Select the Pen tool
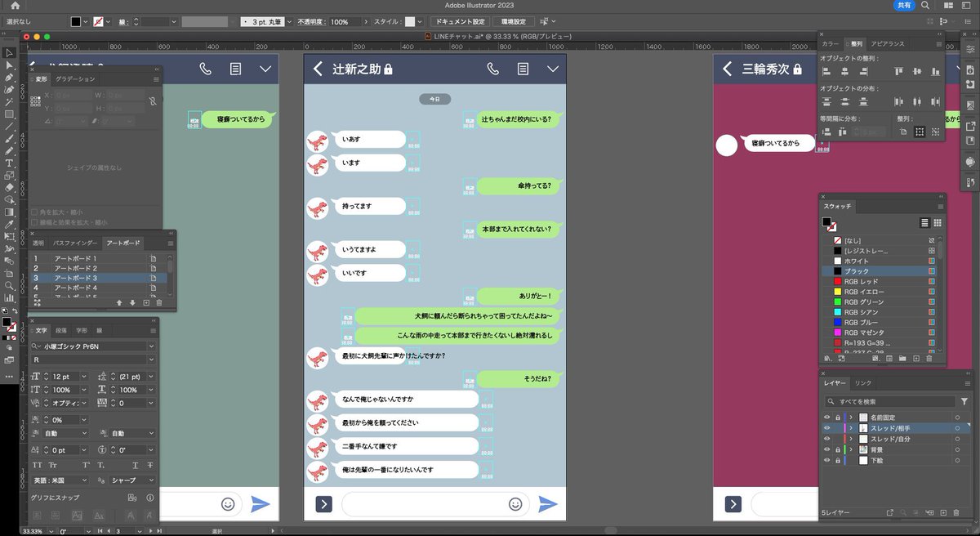980x536 pixels. pos(9,78)
